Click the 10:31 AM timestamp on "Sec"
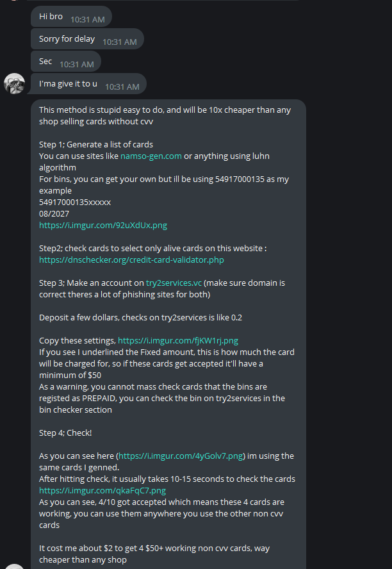 coord(76,65)
